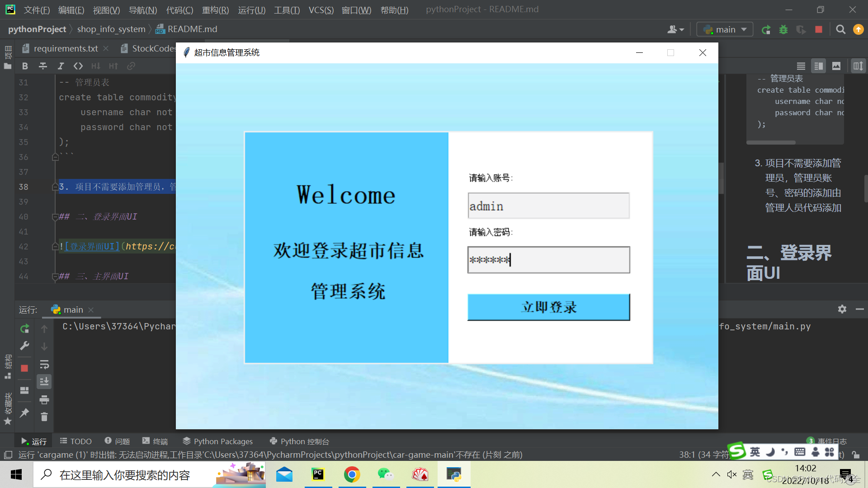
Task: Click the account input field with admin
Action: click(x=548, y=206)
